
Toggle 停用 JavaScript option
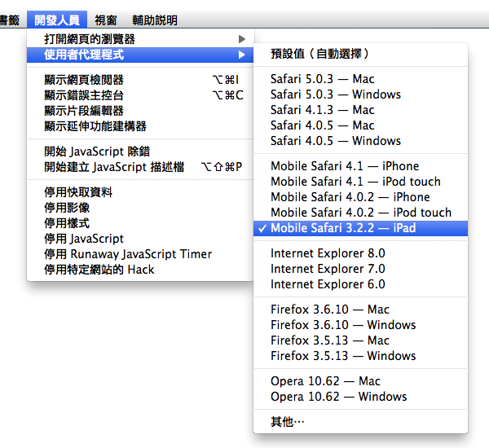pos(84,239)
